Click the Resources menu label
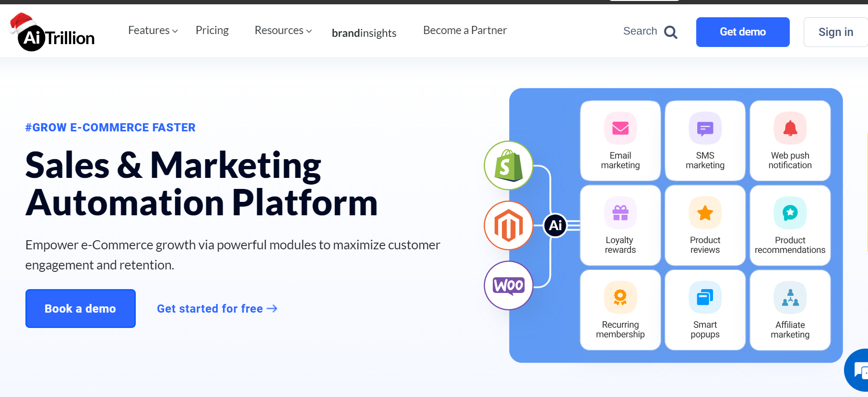Viewport: 868px width, 397px height. click(x=279, y=30)
